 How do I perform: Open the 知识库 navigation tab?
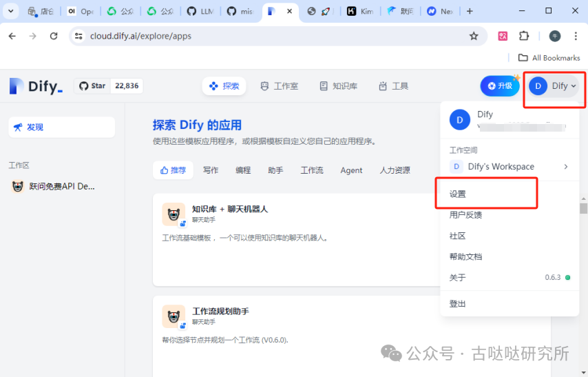(339, 86)
